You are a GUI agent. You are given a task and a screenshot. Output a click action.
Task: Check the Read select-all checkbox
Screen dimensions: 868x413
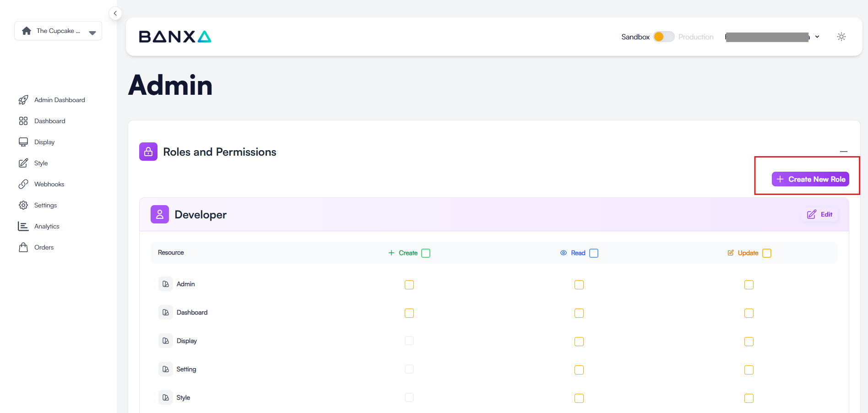(x=594, y=253)
